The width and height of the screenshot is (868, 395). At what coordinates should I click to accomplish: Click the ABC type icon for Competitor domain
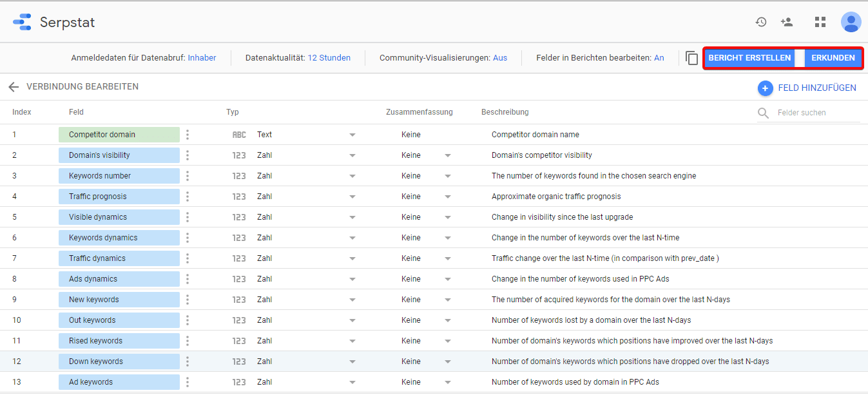(239, 135)
